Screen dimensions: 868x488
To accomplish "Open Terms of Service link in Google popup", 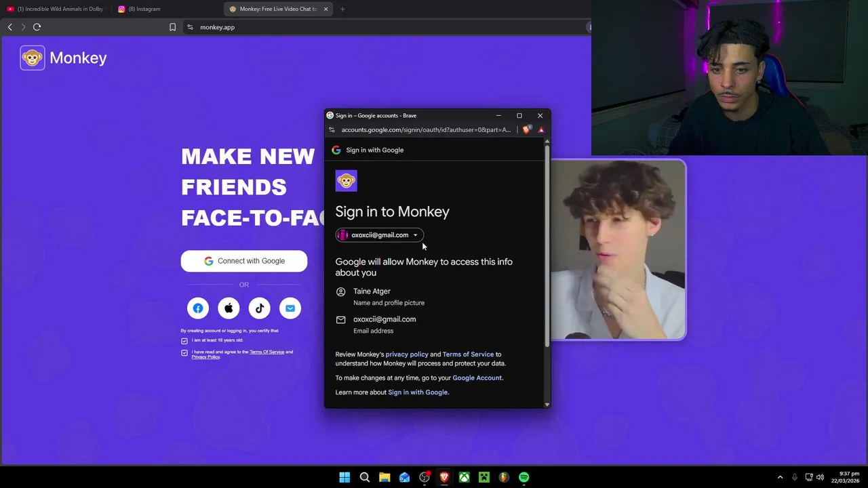I will (x=468, y=354).
